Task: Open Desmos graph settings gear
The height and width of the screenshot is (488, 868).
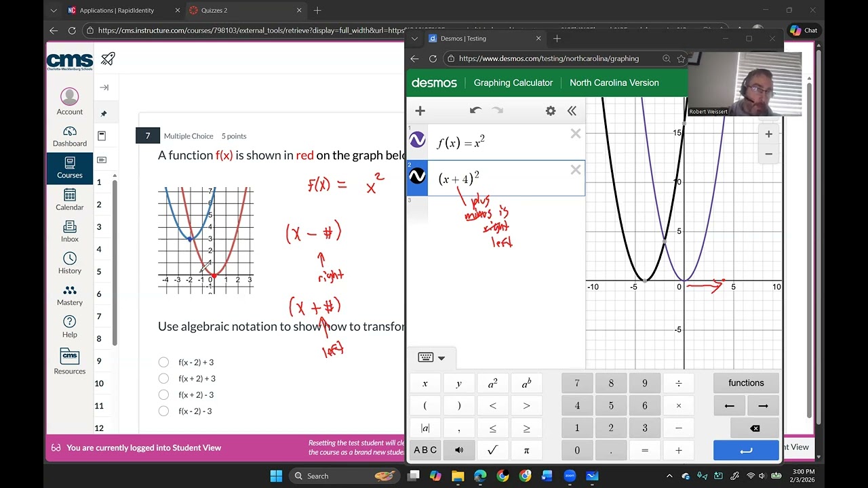Action: (551, 110)
